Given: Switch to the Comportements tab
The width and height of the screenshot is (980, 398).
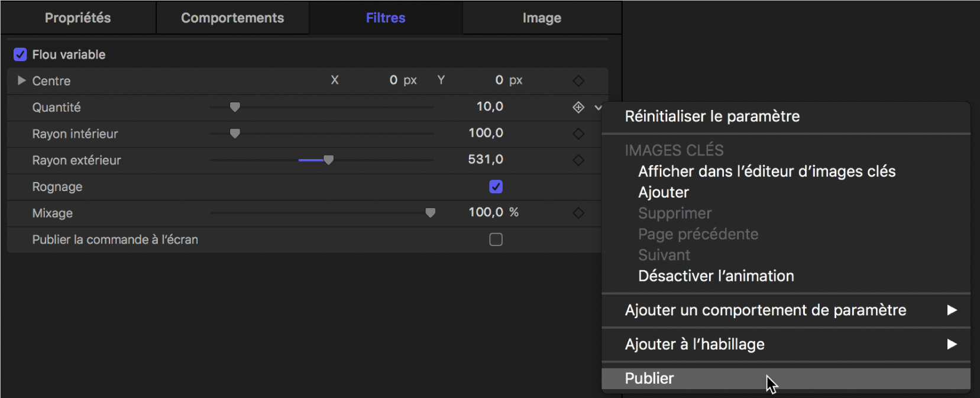Looking at the screenshot, I should pyautogui.click(x=232, y=18).
